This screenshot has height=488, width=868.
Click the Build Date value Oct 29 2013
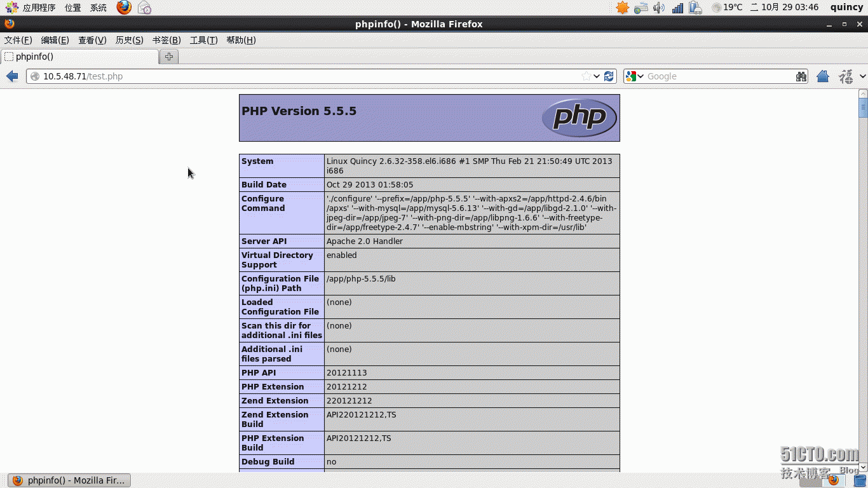tap(370, 185)
